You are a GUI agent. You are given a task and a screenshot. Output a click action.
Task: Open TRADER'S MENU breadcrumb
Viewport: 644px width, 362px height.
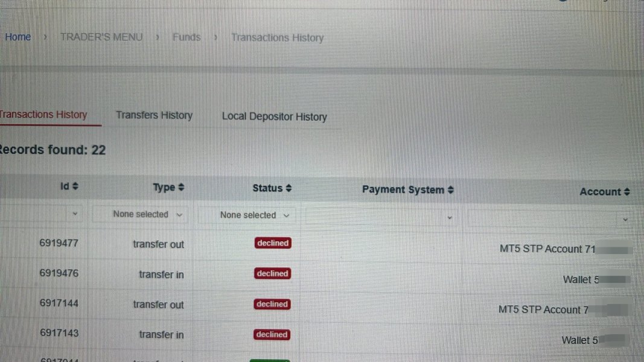tap(101, 37)
